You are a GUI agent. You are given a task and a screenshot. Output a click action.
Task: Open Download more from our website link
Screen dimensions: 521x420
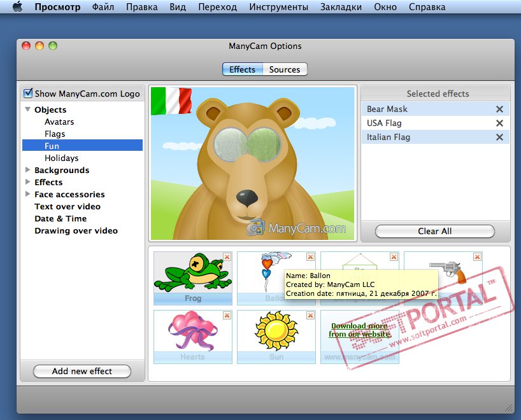click(x=360, y=330)
